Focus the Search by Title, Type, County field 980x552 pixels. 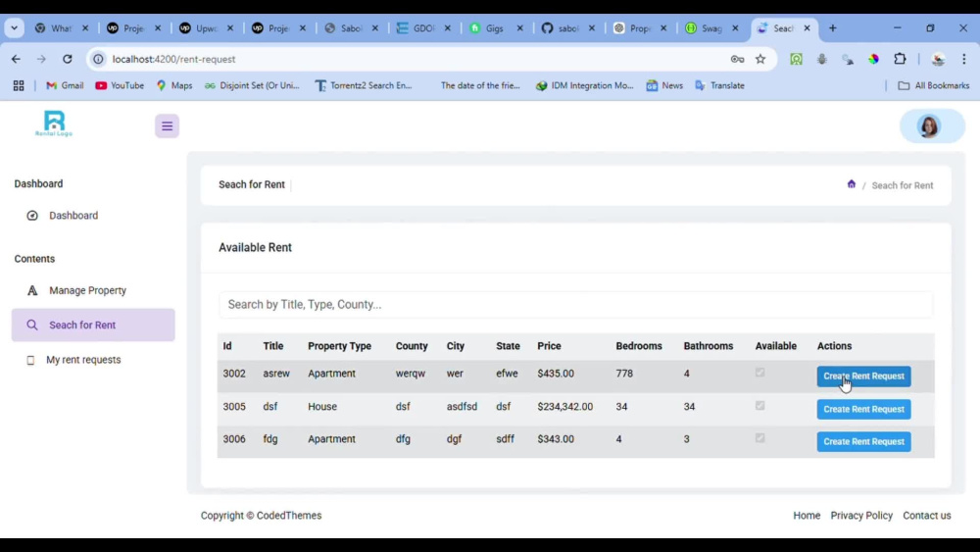[x=575, y=305]
